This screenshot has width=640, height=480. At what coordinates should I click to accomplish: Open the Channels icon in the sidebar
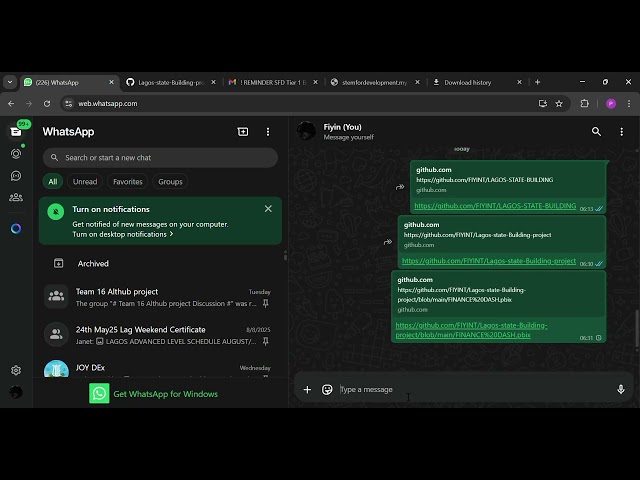click(16, 176)
